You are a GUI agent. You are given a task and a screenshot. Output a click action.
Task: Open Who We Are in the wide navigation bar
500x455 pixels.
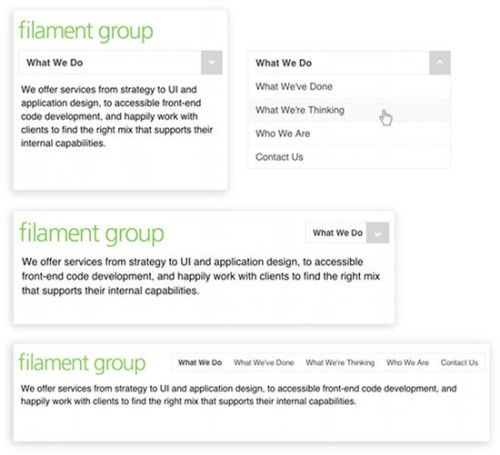point(407,362)
